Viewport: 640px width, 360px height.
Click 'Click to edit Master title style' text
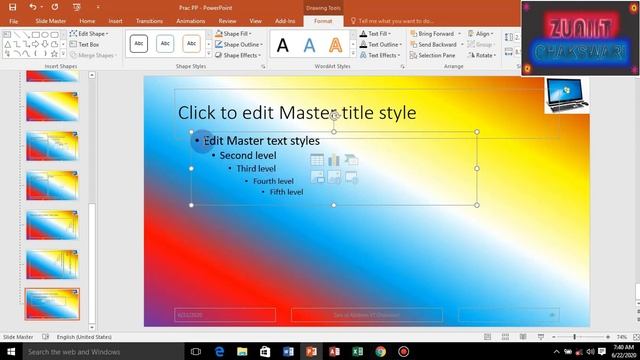click(x=297, y=113)
